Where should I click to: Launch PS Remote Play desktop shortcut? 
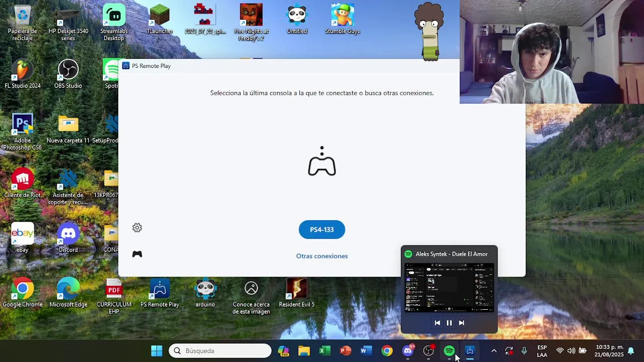pos(159,293)
